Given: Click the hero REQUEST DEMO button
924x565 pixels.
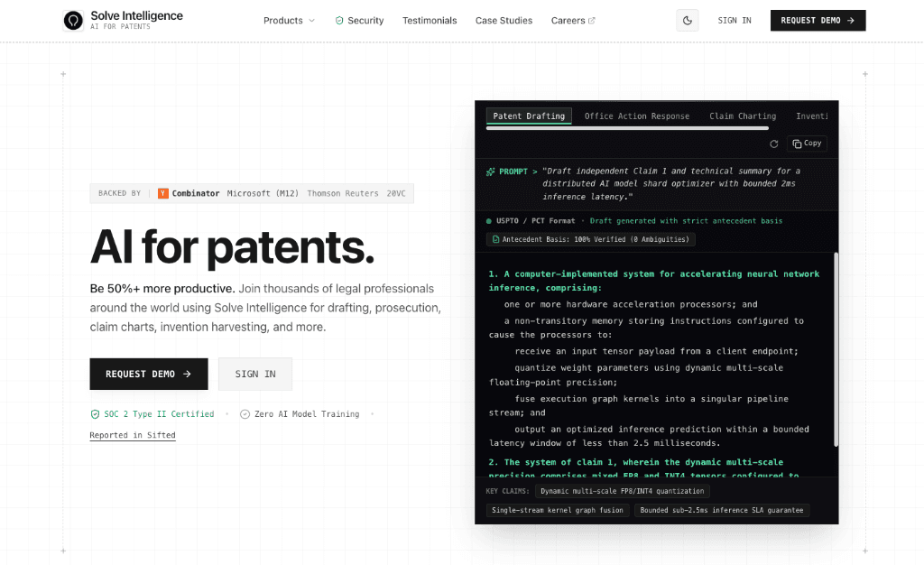Looking at the screenshot, I should (x=149, y=375).
